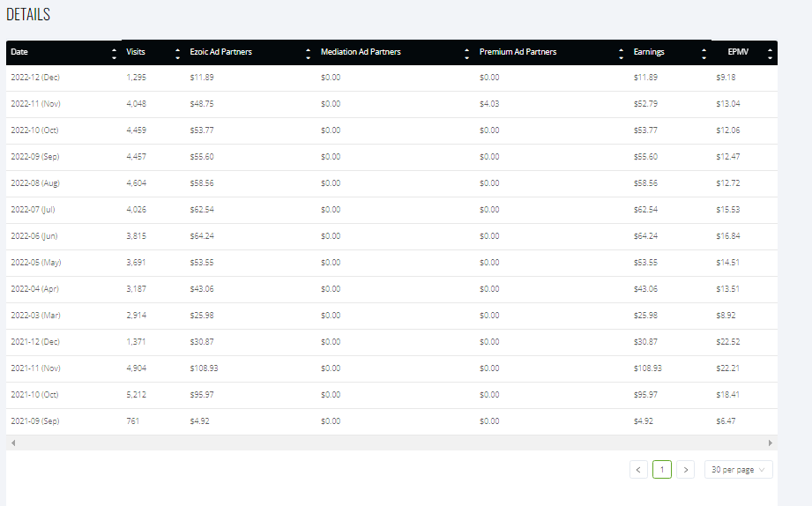Viewport: 812px width, 506px height.
Task: Click the 761 visits value
Action: click(x=133, y=420)
